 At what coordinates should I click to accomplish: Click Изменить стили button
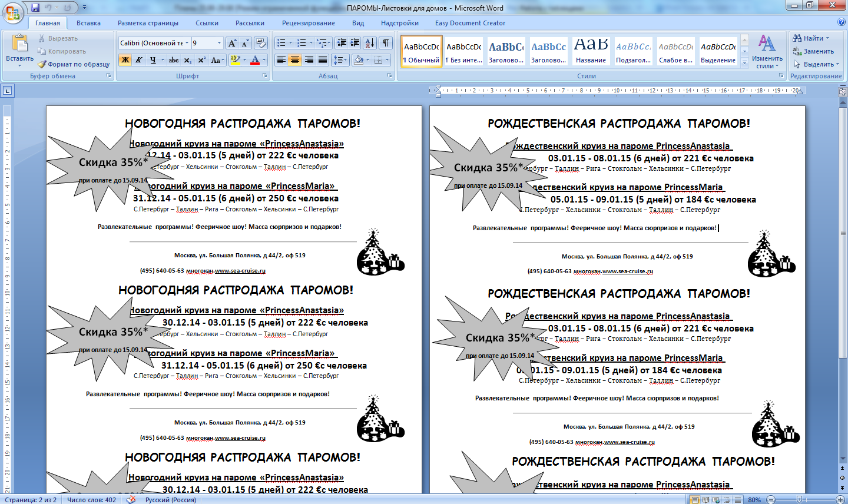click(x=767, y=51)
